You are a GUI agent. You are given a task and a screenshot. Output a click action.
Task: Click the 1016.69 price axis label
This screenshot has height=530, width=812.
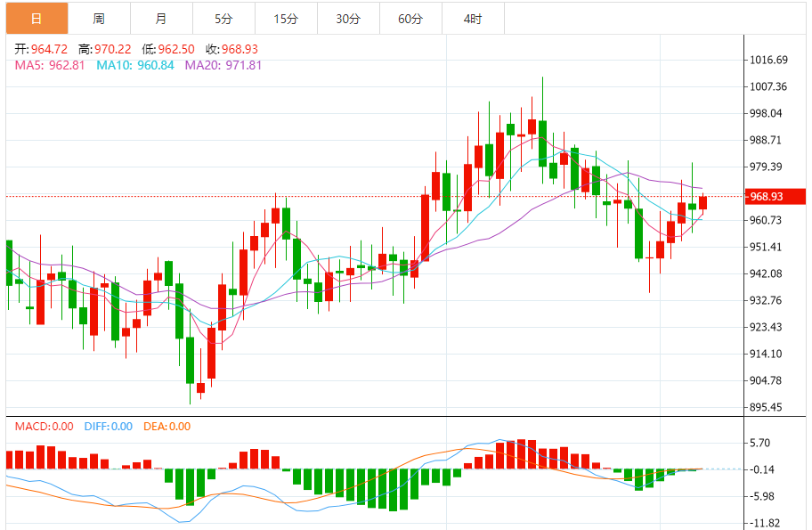(x=768, y=60)
